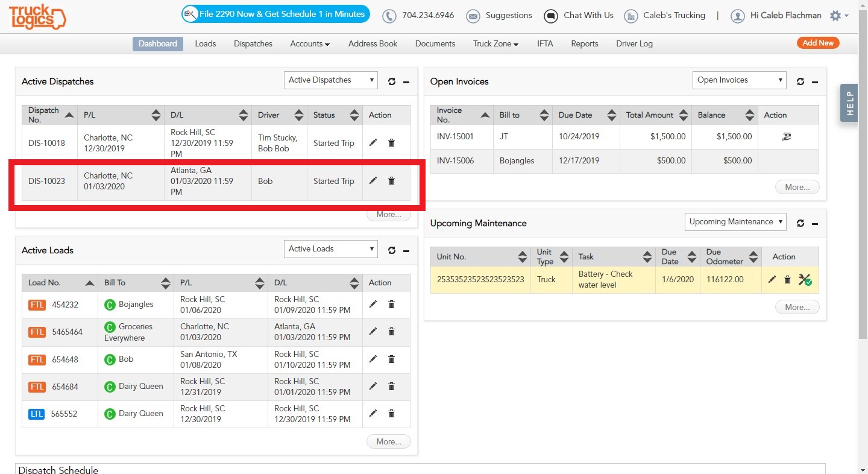
Task: Click invoice number INV-15006
Action: click(455, 160)
